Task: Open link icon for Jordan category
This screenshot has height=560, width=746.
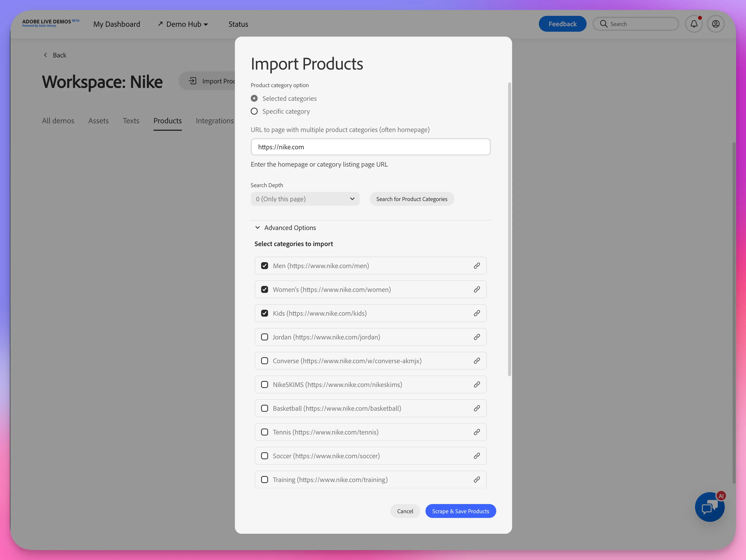Action: pos(476,337)
